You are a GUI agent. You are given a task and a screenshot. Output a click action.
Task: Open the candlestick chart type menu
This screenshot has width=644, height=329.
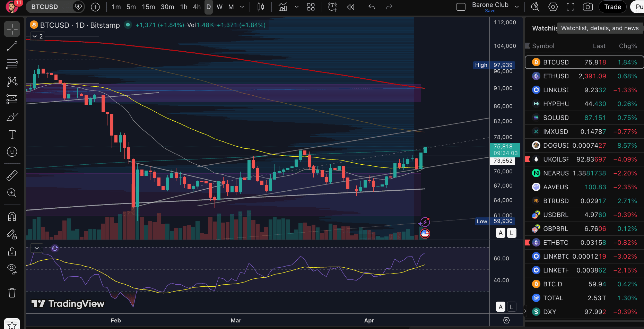(x=261, y=7)
